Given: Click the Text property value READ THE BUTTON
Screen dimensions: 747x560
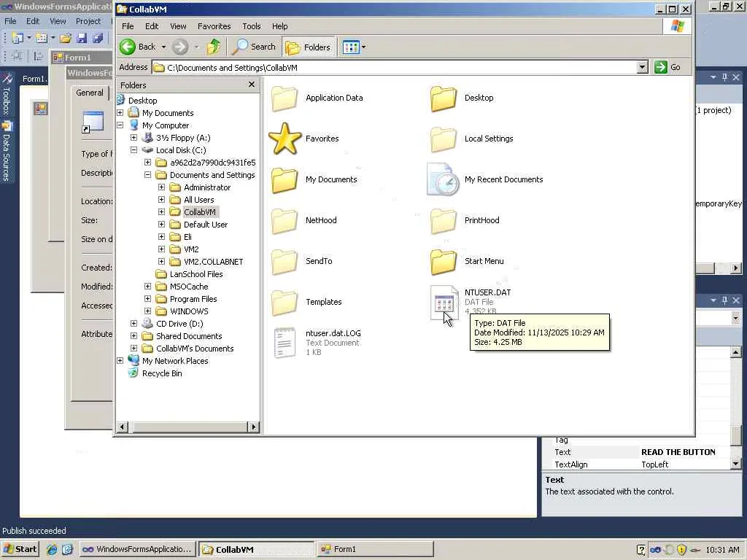Looking at the screenshot, I should point(678,452).
